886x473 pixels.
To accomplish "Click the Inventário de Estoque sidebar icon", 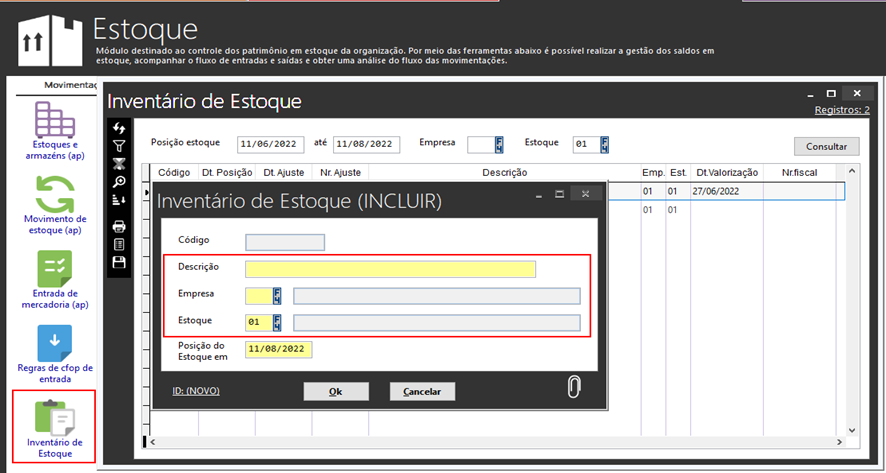I will [x=54, y=425].
